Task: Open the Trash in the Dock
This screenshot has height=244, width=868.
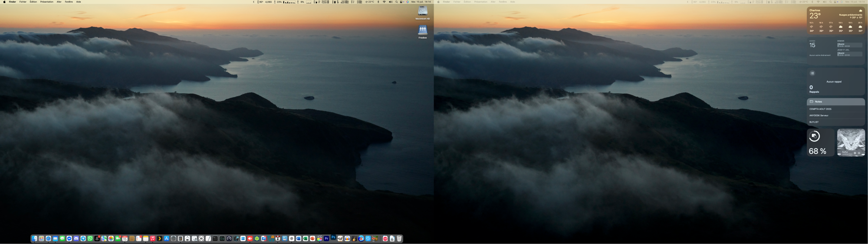Action: point(399,238)
